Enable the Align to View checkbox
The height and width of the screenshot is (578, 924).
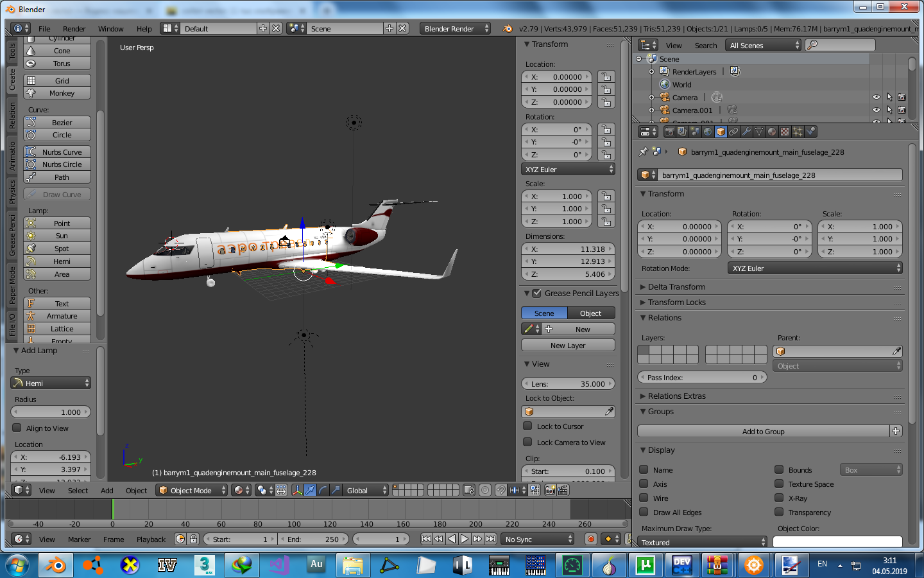[17, 428]
